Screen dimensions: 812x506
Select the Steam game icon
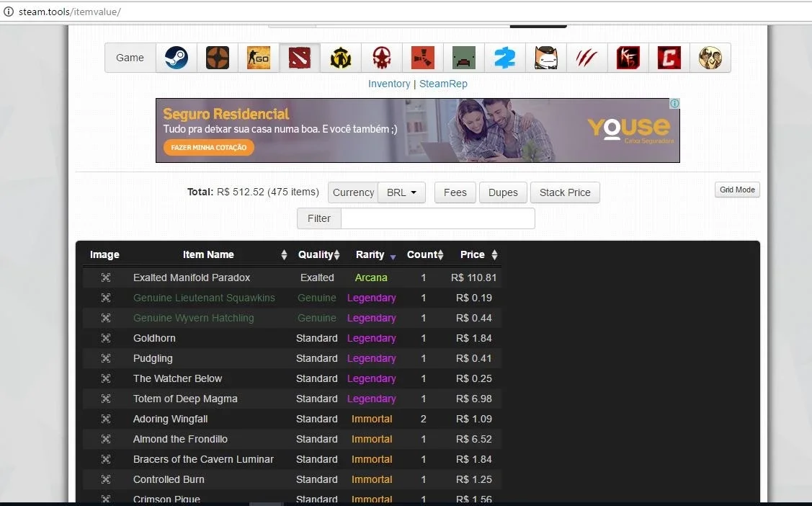[x=177, y=58]
